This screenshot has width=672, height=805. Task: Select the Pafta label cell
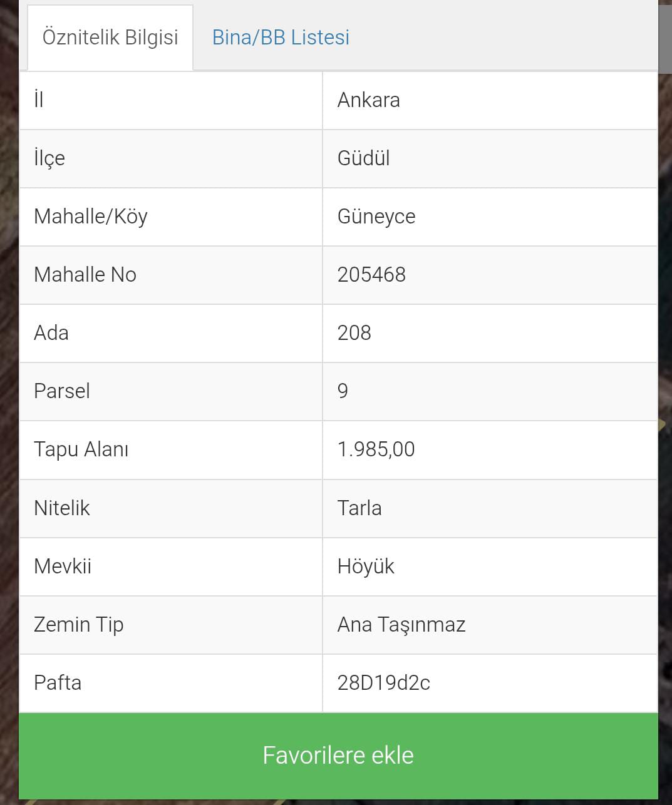[x=171, y=683]
